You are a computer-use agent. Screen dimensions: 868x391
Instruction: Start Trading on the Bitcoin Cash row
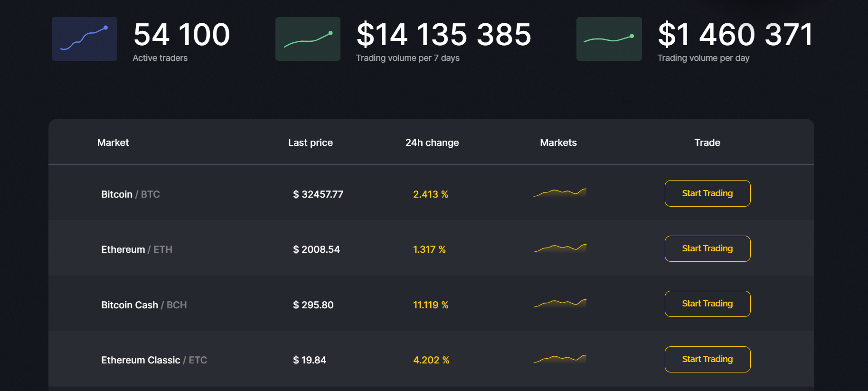pyautogui.click(x=708, y=304)
